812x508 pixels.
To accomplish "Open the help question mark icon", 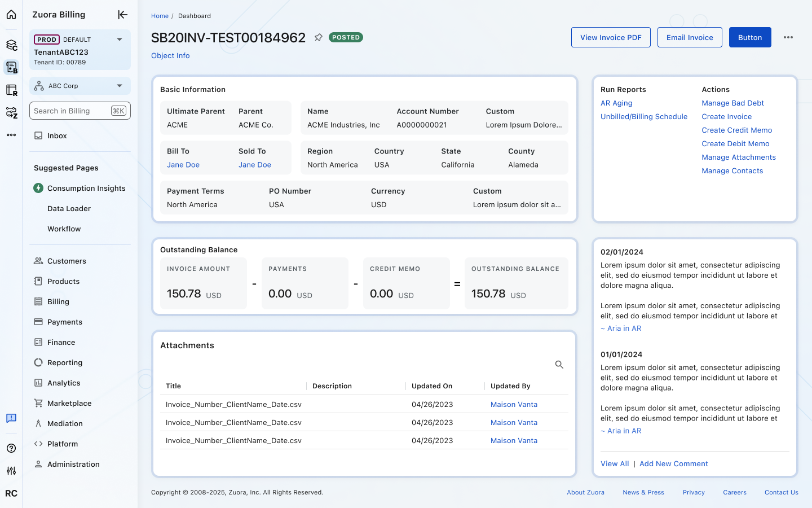I will pyautogui.click(x=11, y=448).
